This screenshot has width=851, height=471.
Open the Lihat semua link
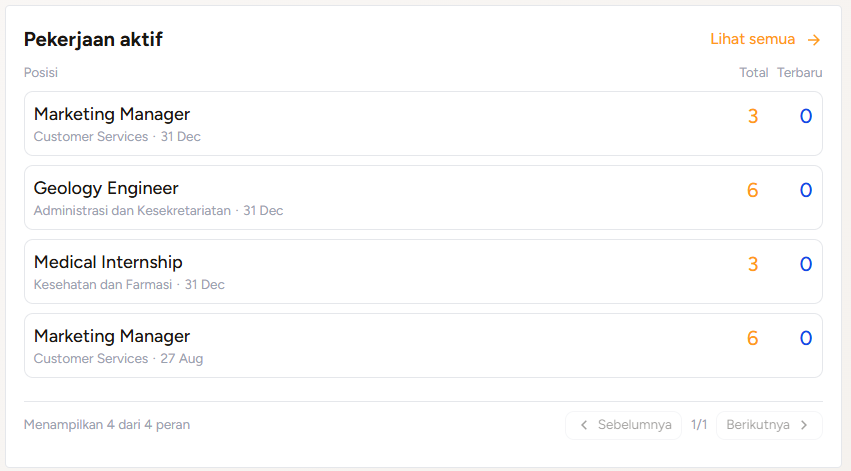[765, 39]
